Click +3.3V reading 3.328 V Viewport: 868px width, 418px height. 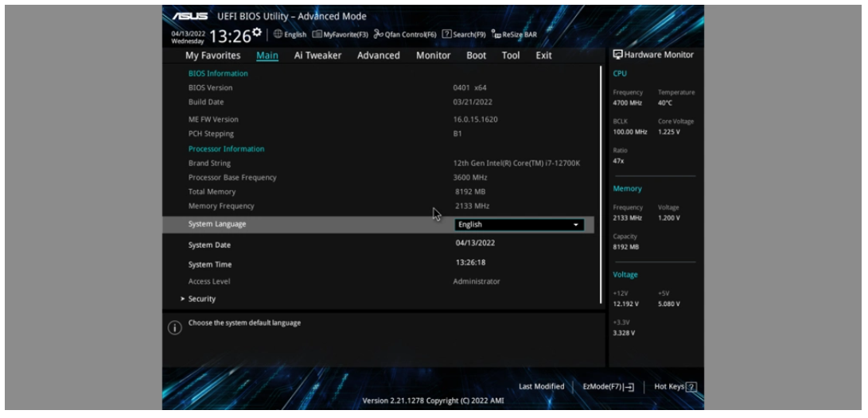(x=624, y=333)
